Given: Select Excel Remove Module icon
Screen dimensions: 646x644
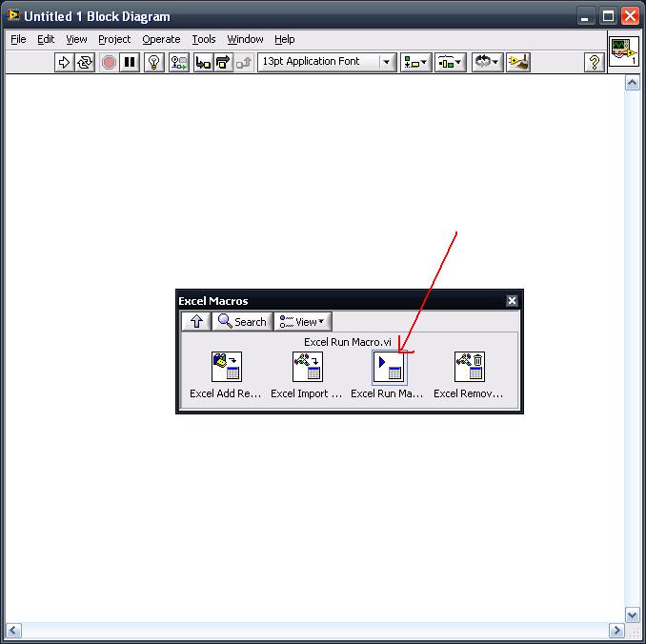Looking at the screenshot, I should point(470,367).
